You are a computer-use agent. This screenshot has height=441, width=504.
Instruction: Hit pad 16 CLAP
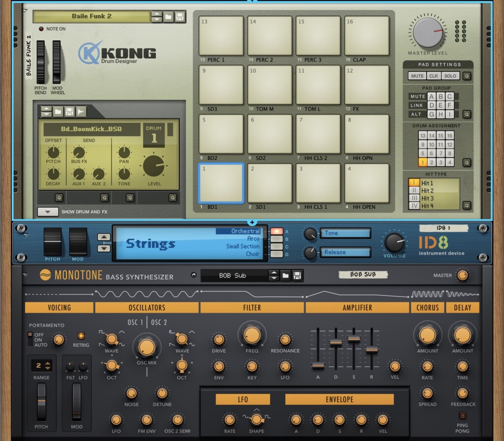pyautogui.click(x=366, y=35)
